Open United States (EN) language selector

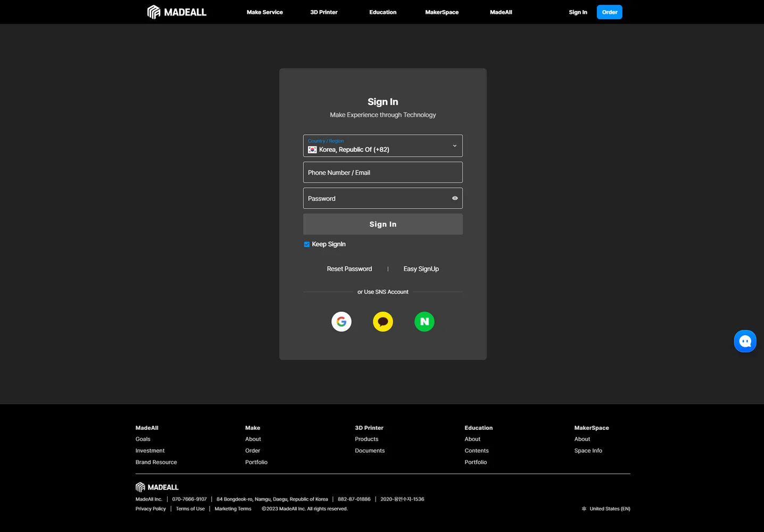click(x=606, y=509)
